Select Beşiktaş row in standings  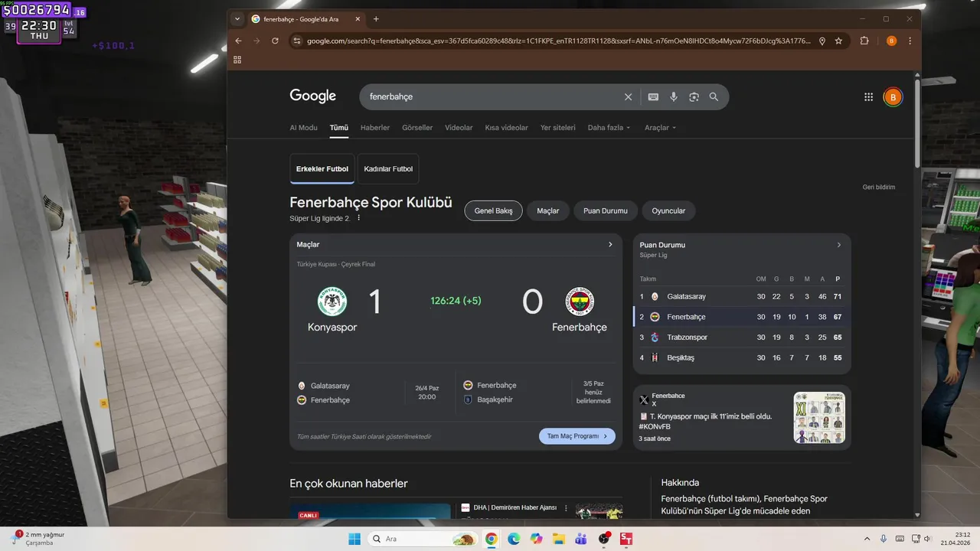[741, 357]
